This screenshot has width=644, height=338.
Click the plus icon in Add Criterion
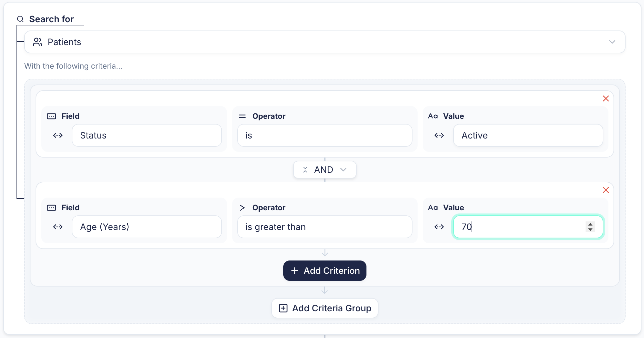[x=294, y=271]
